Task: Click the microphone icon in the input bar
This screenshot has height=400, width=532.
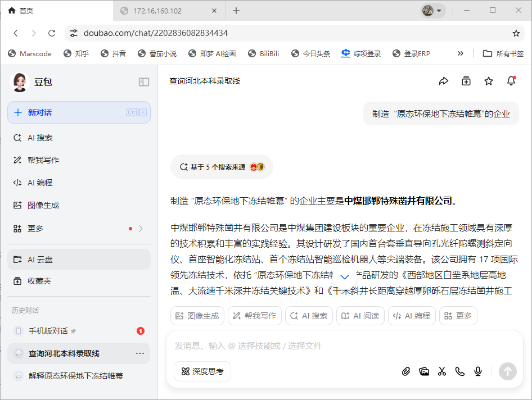Action: (x=478, y=371)
